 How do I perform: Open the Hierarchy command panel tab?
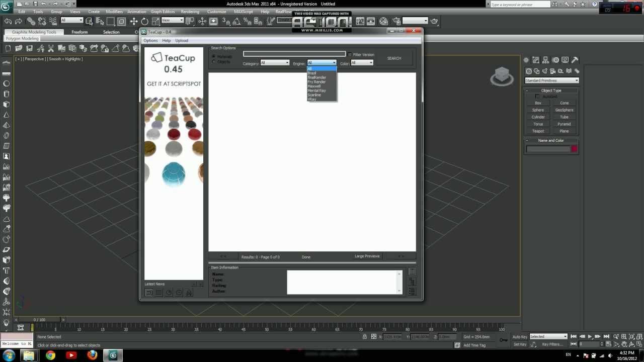tap(546, 60)
